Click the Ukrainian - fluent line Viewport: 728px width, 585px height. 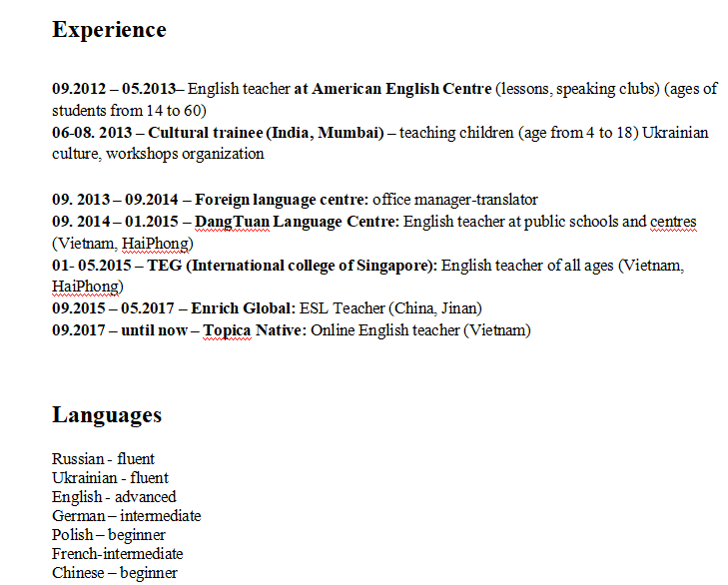click(110, 478)
